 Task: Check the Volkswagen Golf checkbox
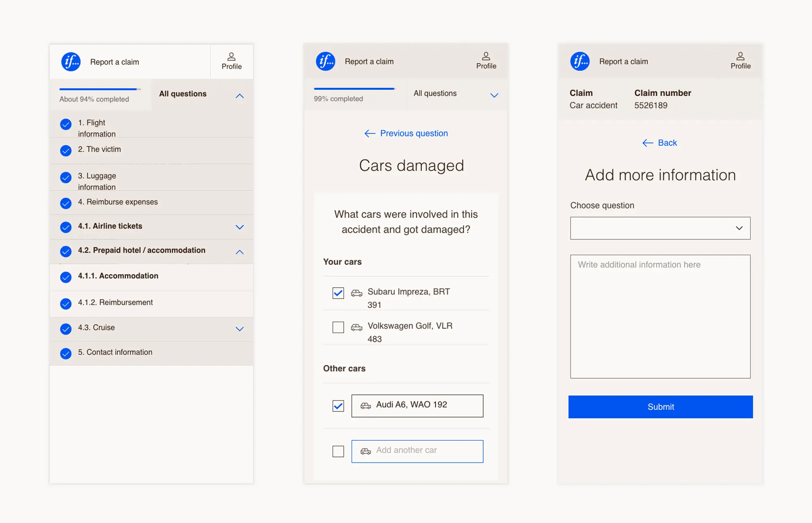(338, 327)
